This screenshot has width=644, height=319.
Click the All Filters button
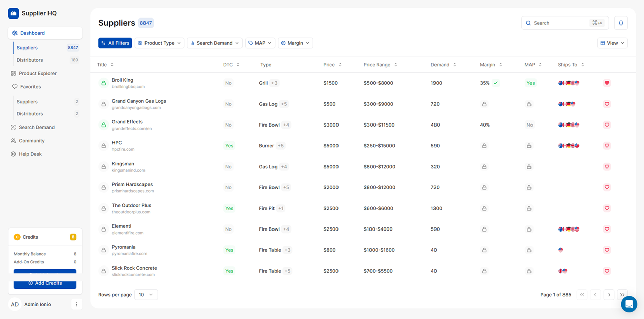coord(115,43)
